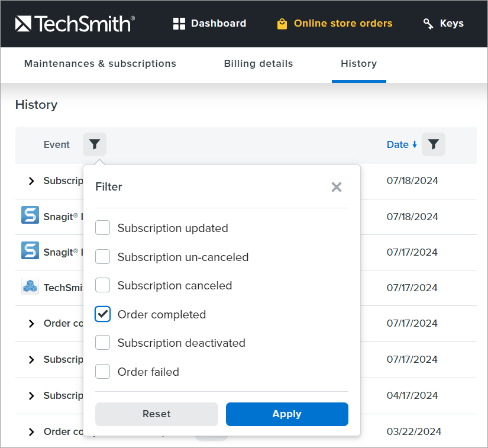Close the Filter popup with the X
Image resolution: width=488 pixels, height=448 pixels.
pyautogui.click(x=337, y=187)
